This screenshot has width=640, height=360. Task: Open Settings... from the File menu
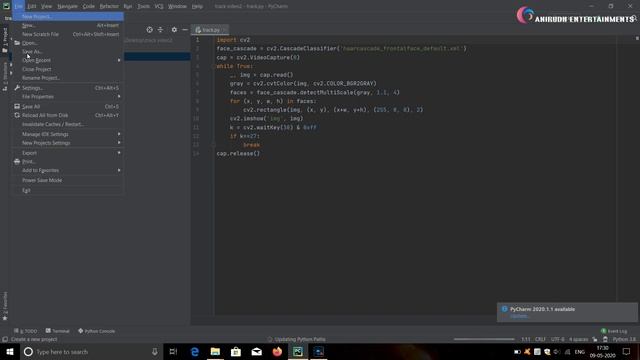(x=68, y=88)
